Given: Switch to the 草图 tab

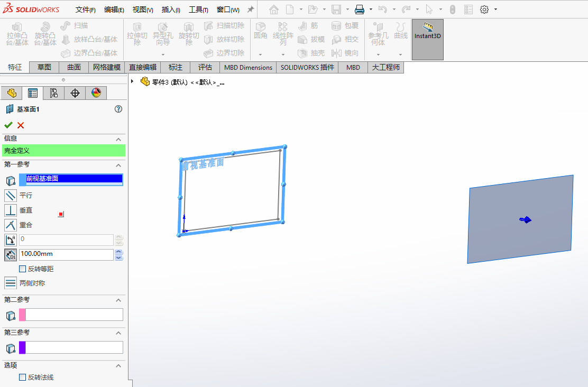Looking at the screenshot, I should point(44,67).
